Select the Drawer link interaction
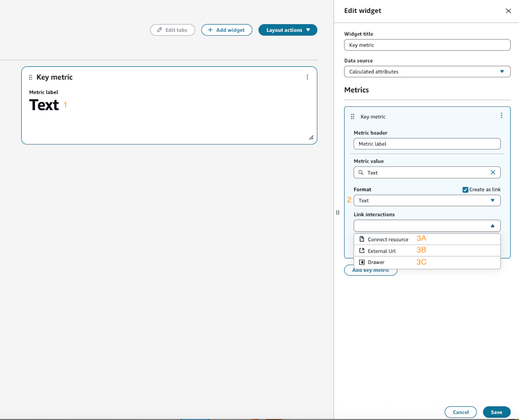519x420 pixels. pos(376,262)
